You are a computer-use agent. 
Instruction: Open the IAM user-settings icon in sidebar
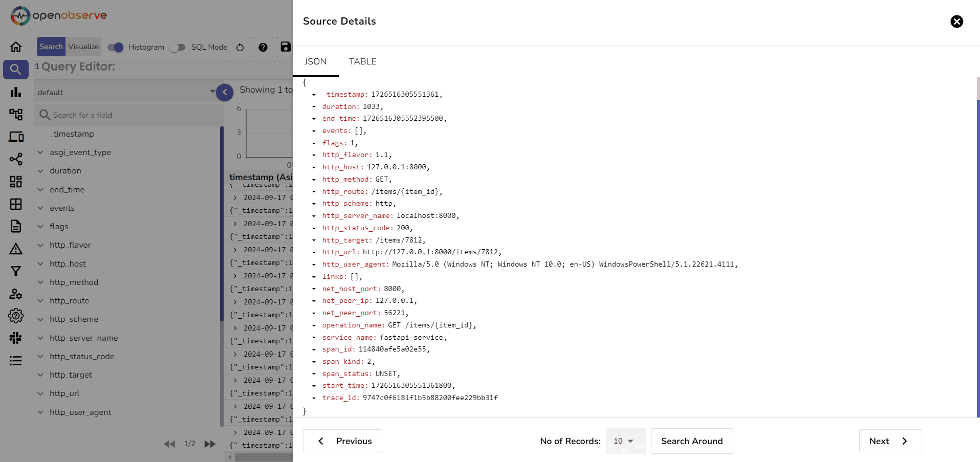[16, 294]
